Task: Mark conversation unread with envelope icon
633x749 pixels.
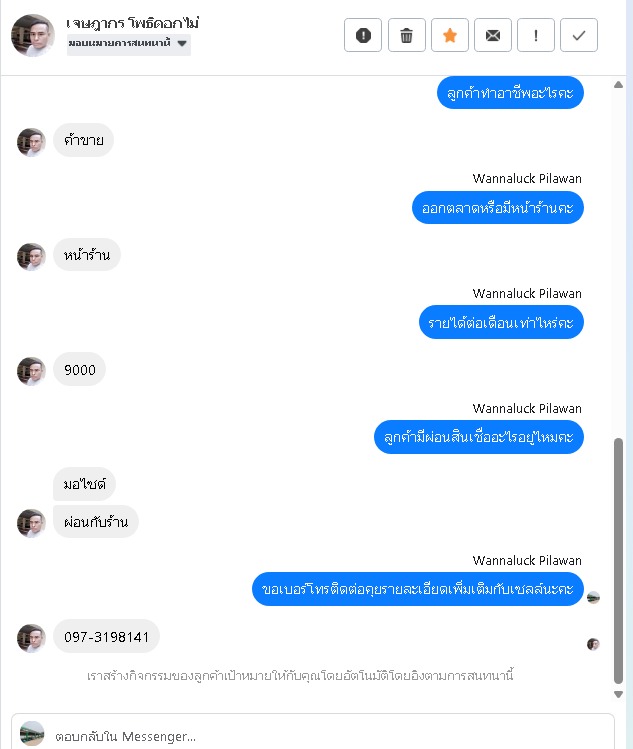Action: click(493, 35)
